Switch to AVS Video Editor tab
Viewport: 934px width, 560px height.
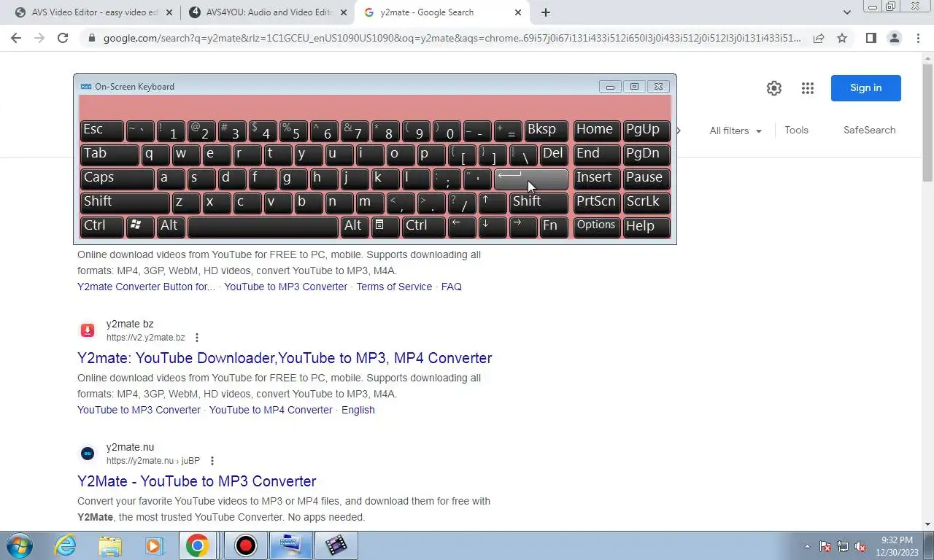[93, 12]
